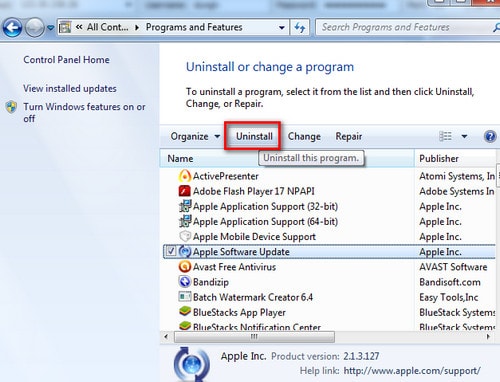Open the Organize menu
This screenshot has height=382, width=500.
195,136
